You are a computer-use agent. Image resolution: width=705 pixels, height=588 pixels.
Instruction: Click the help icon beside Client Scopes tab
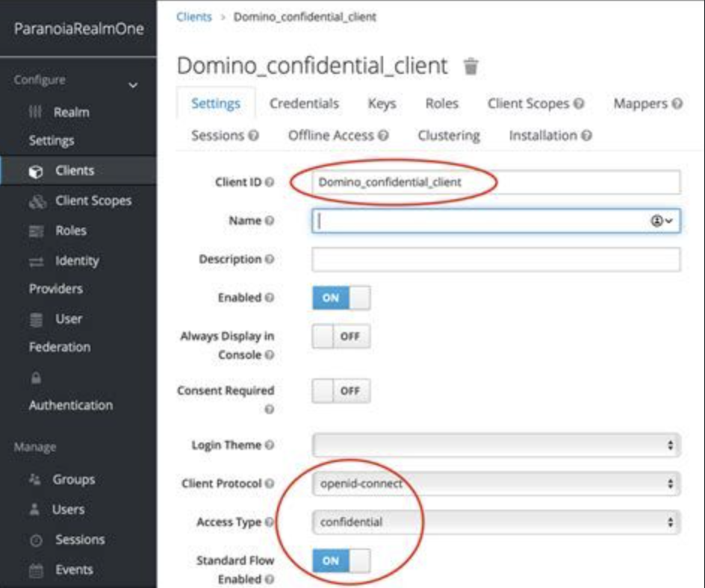click(580, 104)
